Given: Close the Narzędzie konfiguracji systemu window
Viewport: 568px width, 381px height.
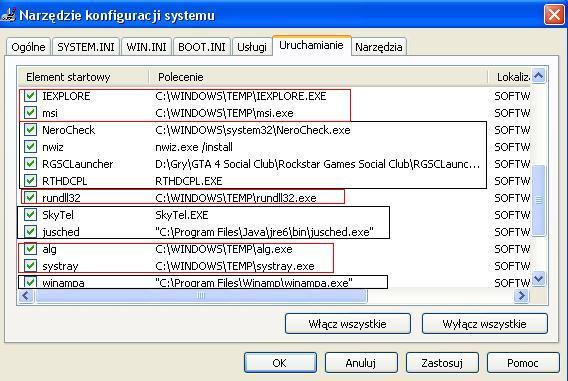Looking at the screenshot, I should [554, 15].
